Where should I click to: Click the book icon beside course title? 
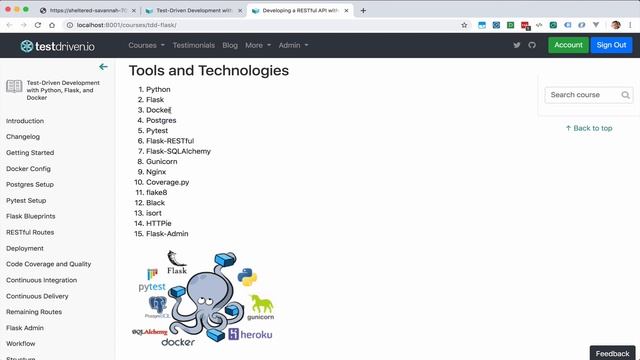click(x=14, y=86)
